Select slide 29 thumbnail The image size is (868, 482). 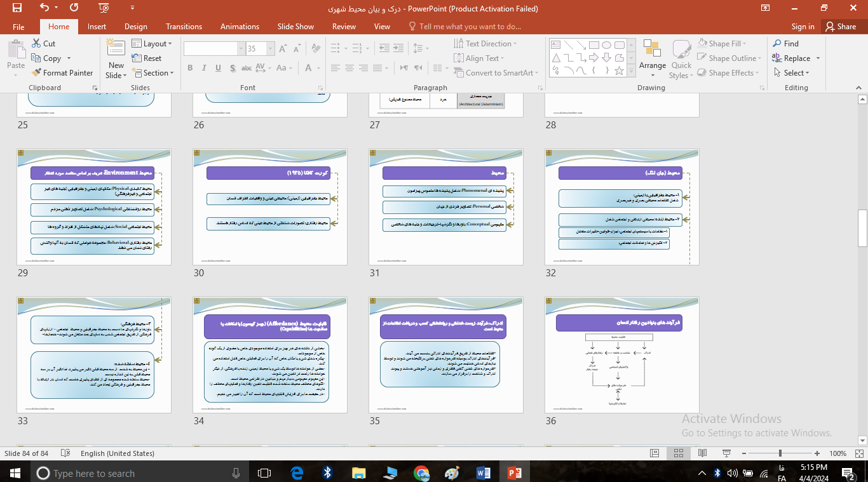(x=94, y=207)
